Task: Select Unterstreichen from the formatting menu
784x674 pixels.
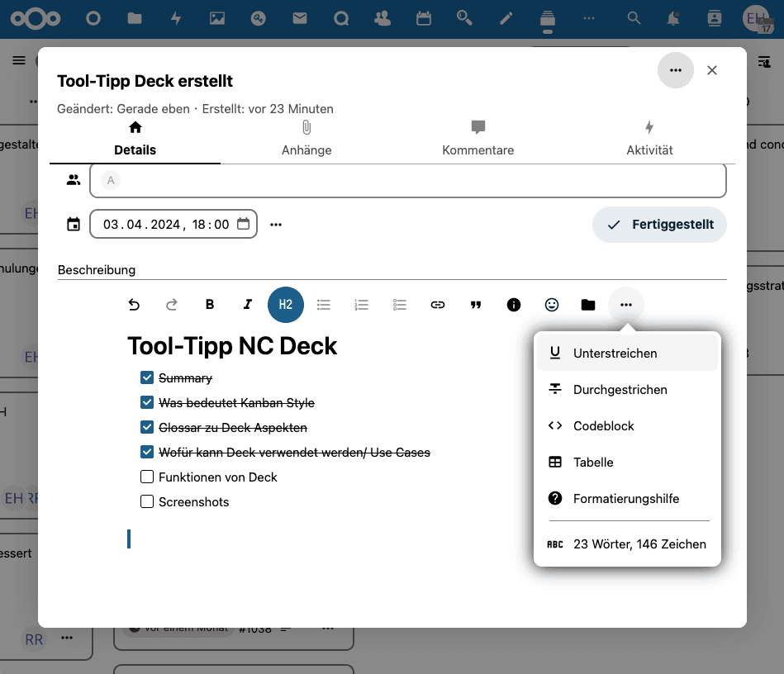Action: coord(615,354)
